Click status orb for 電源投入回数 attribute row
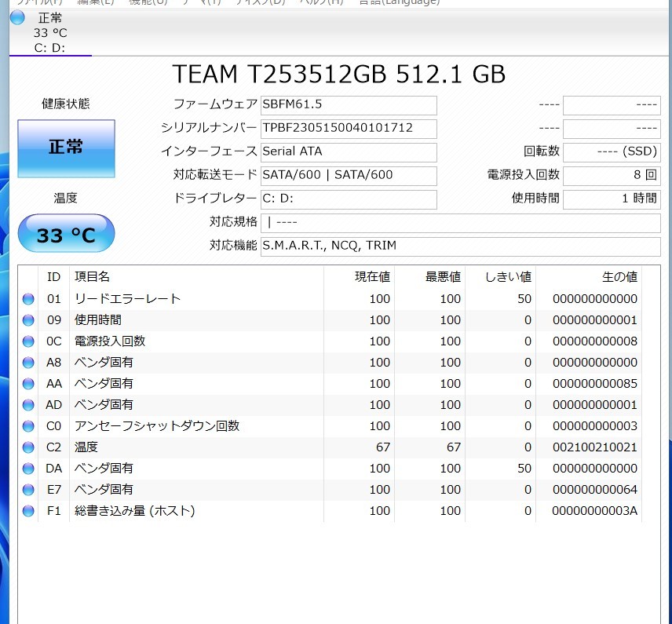The image size is (672, 624). 29,341
